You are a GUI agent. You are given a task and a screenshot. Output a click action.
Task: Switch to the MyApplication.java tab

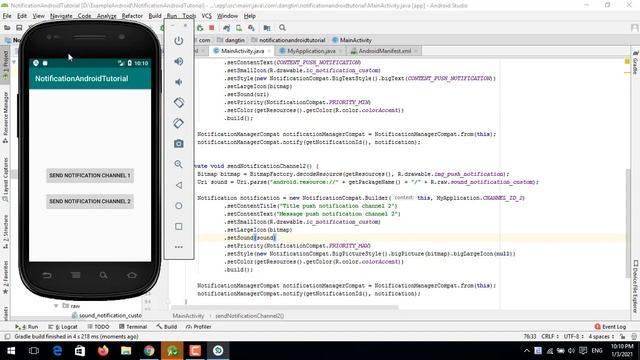coord(311,51)
